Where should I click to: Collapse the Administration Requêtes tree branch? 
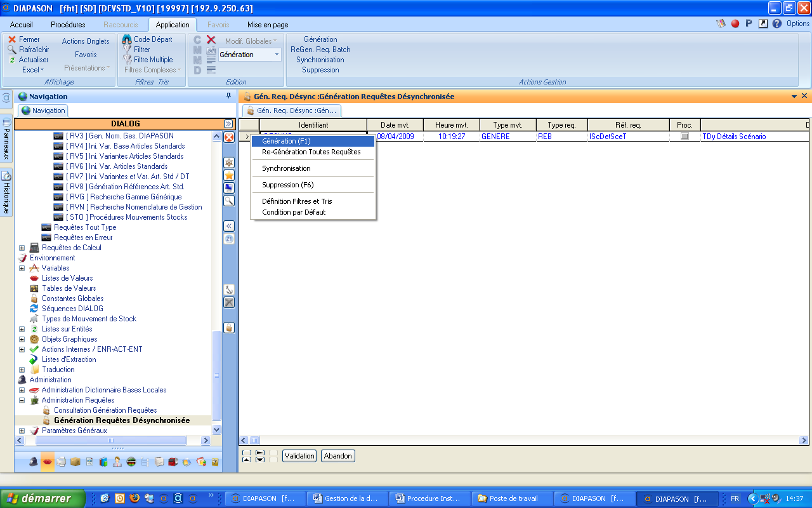coord(22,400)
